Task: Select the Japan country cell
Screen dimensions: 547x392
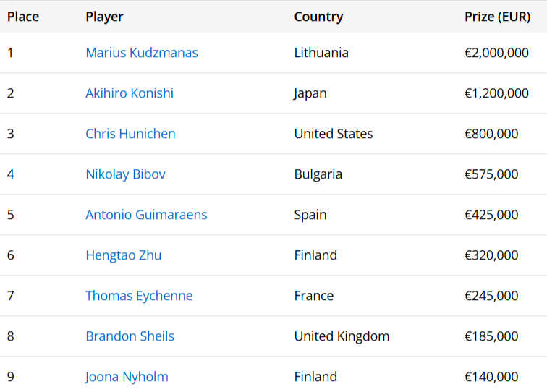Action: [x=310, y=93]
